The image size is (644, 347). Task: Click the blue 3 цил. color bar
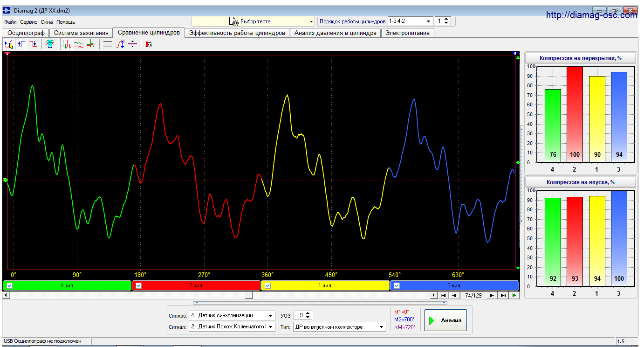(x=454, y=285)
